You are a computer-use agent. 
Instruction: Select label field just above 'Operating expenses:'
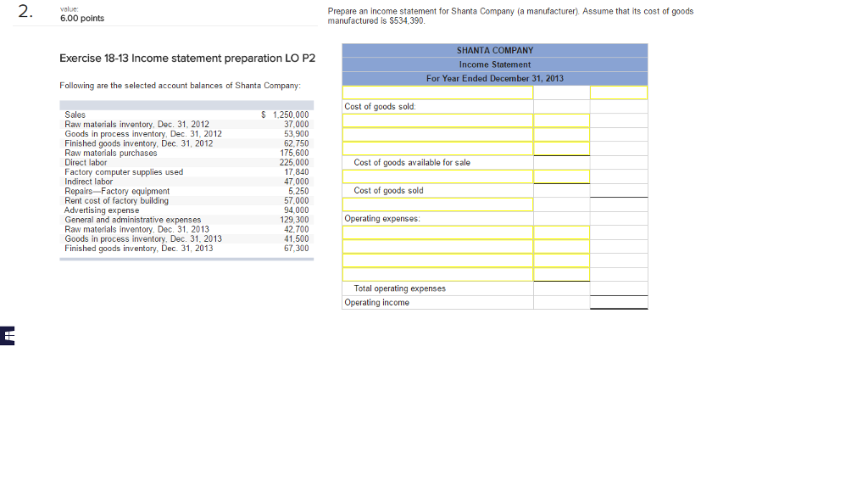point(438,204)
